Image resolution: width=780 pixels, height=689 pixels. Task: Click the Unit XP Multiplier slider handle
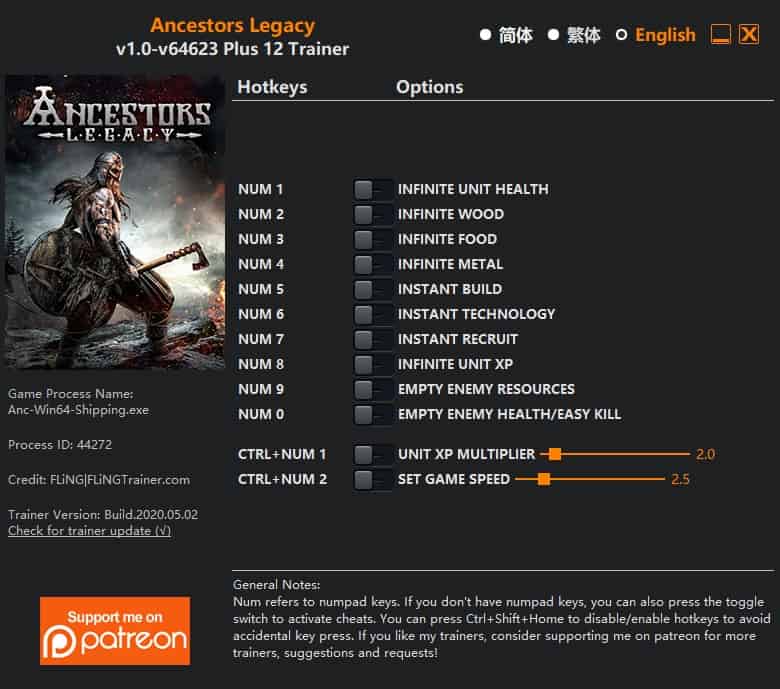(x=555, y=454)
